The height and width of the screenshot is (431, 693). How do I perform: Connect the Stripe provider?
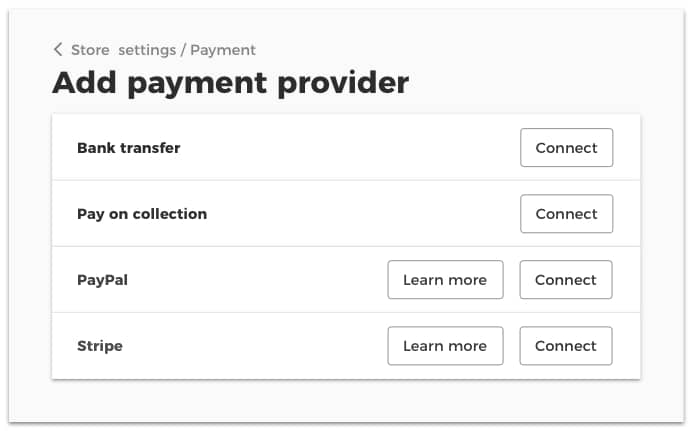pyautogui.click(x=565, y=346)
